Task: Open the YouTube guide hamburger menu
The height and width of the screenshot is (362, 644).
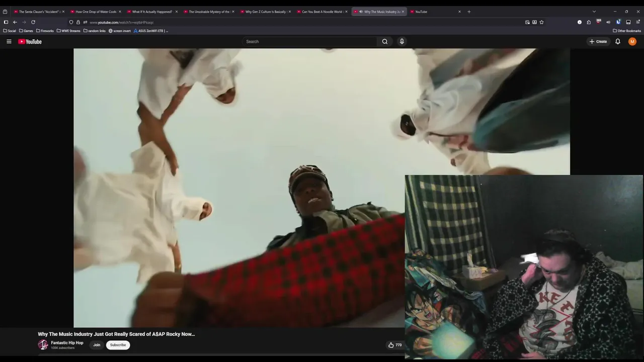Action: click(9, 42)
